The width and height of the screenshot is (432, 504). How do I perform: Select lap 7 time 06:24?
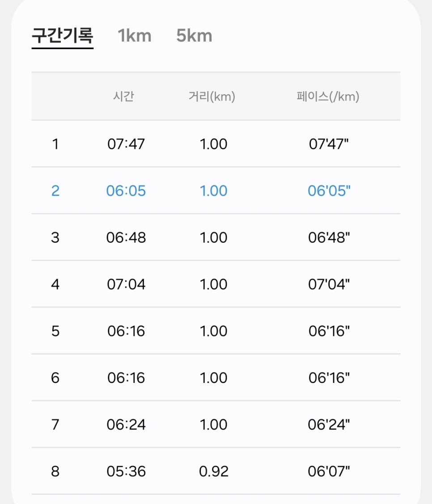[126, 424]
